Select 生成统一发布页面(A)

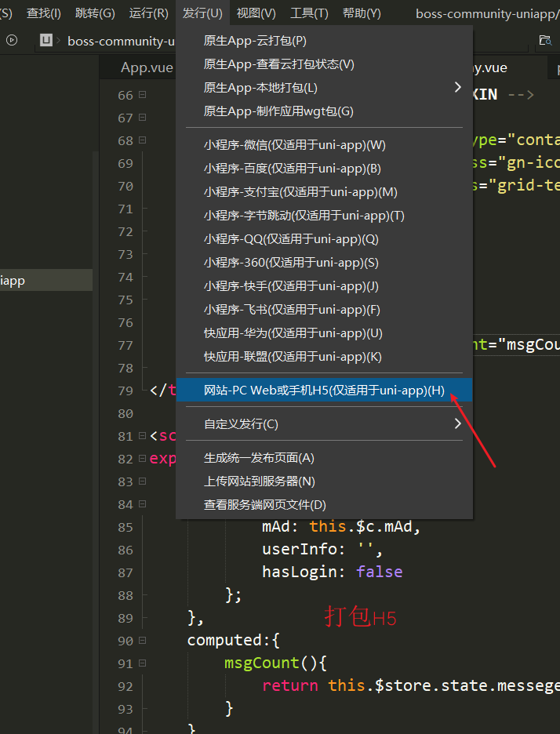click(324, 458)
